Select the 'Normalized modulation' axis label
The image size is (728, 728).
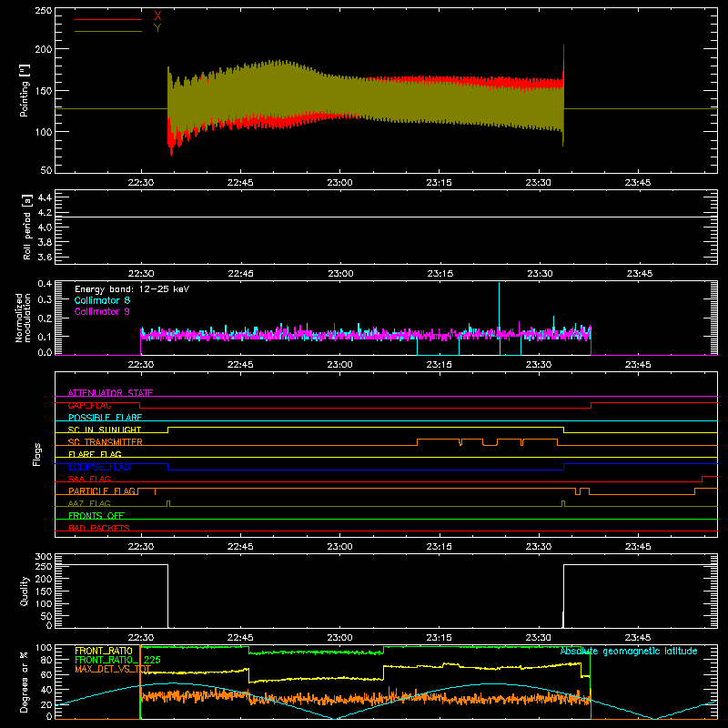pyautogui.click(x=23, y=318)
